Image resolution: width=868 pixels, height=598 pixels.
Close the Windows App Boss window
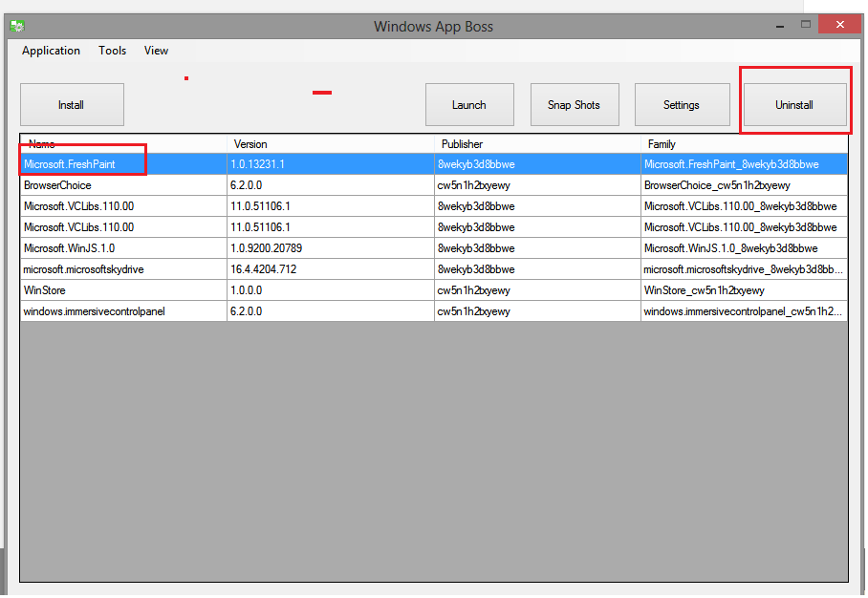pos(839,24)
